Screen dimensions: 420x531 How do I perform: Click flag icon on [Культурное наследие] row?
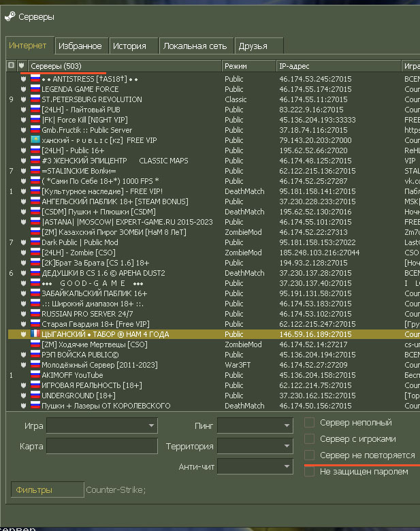(x=35, y=191)
